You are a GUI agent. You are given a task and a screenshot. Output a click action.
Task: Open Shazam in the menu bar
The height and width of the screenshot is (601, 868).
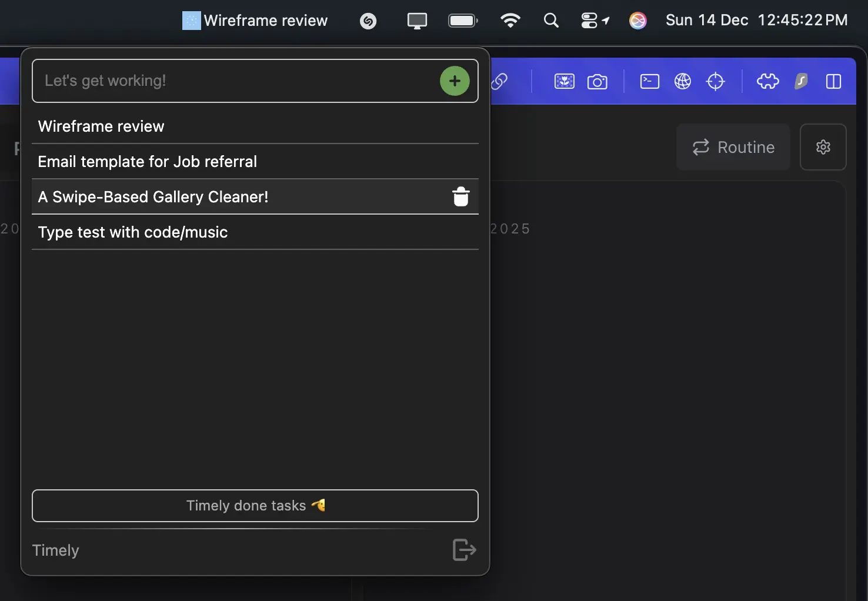(x=368, y=21)
